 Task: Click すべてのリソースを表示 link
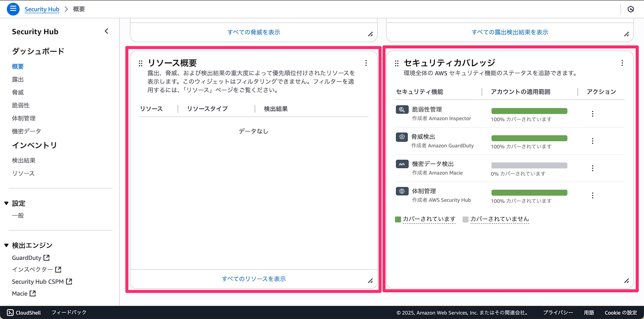click(x=254, y=279)
